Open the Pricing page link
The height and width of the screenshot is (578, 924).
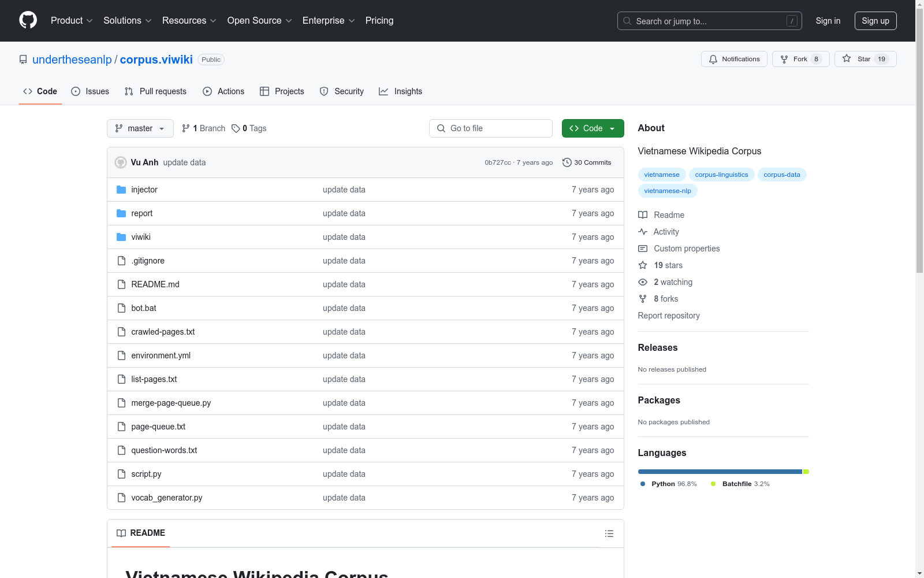tap(379, 21)
